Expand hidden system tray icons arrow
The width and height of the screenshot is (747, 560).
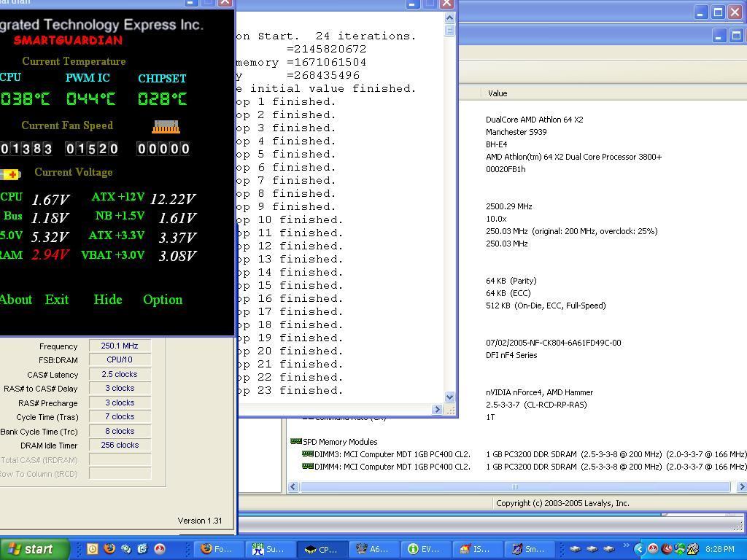(x=639, y=549)
